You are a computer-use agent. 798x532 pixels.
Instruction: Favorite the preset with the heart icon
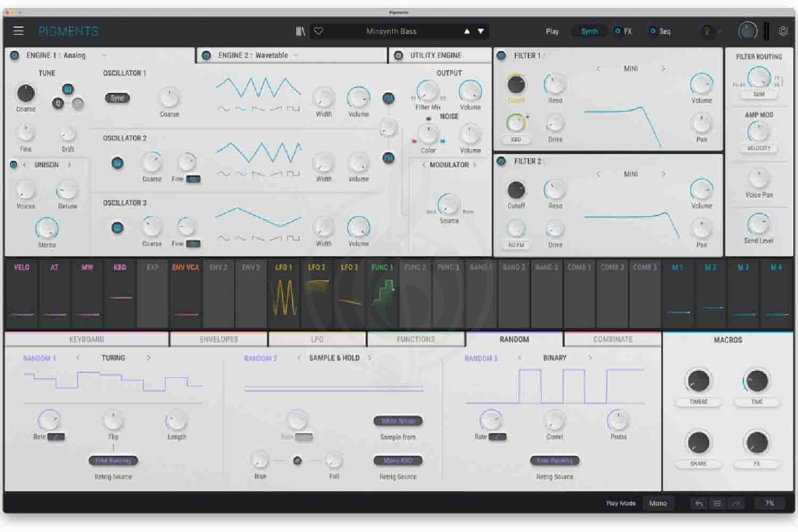click(319, 31)
